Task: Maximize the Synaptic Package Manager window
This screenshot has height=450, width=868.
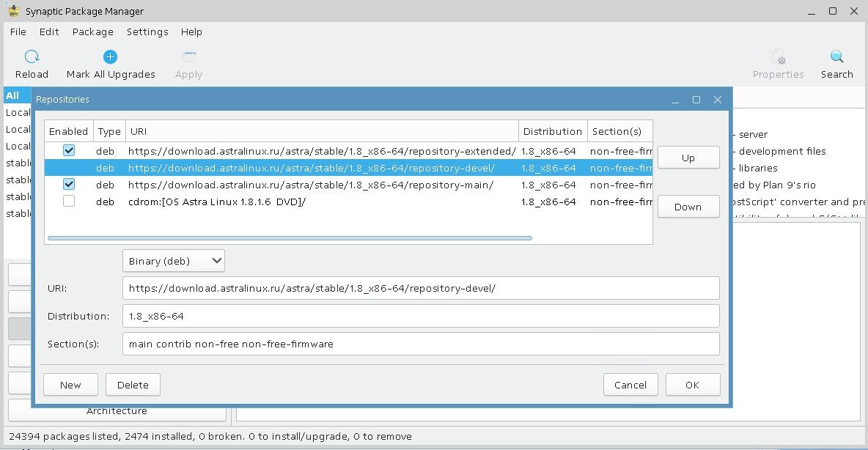Action: (833, 11)
